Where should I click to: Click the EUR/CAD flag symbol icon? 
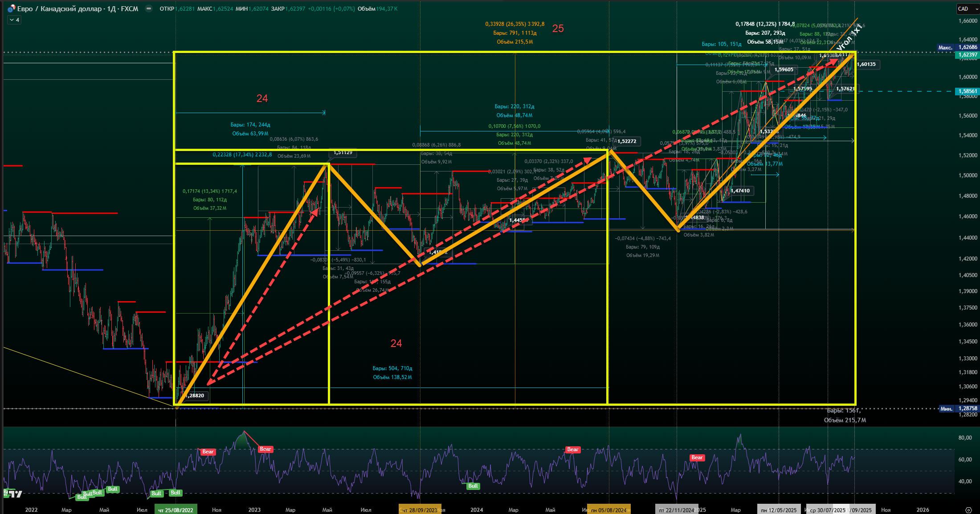coord(11,8)
